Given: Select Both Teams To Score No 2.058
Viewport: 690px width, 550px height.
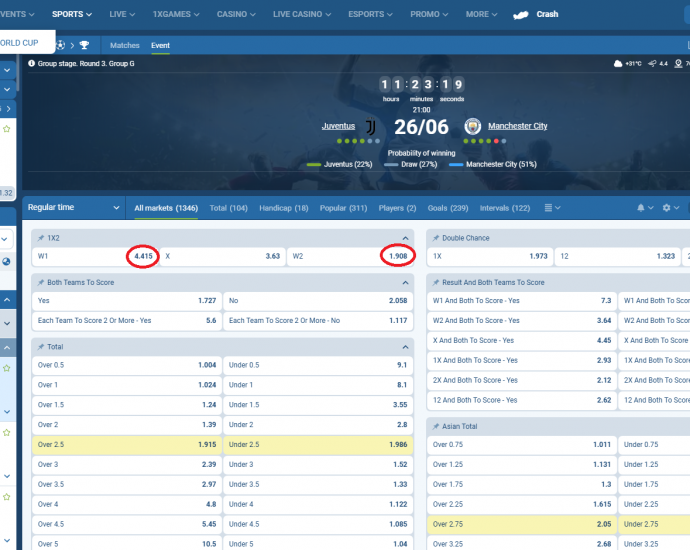Looking at the screenshot, I should (x=318, y=301).
